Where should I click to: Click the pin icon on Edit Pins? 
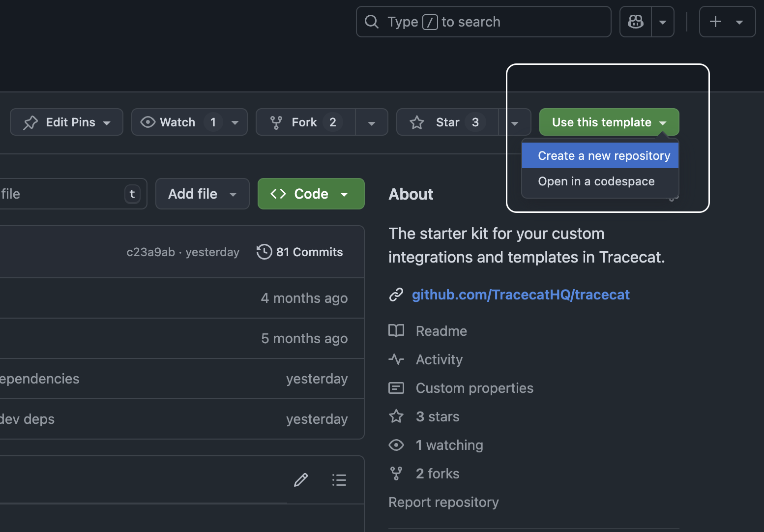coord(30,122)
